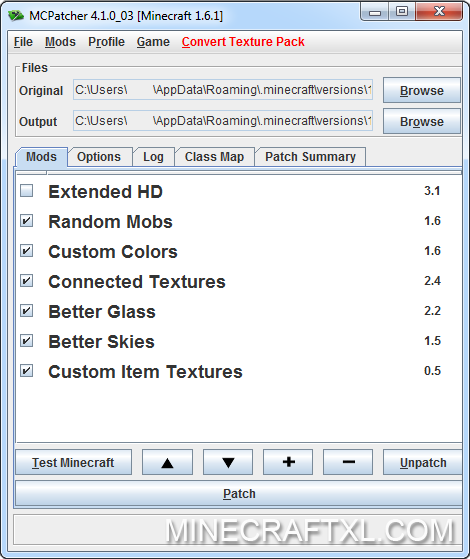Select the Better Glass mod name
The image size is (470, 559).
[102, 312]
